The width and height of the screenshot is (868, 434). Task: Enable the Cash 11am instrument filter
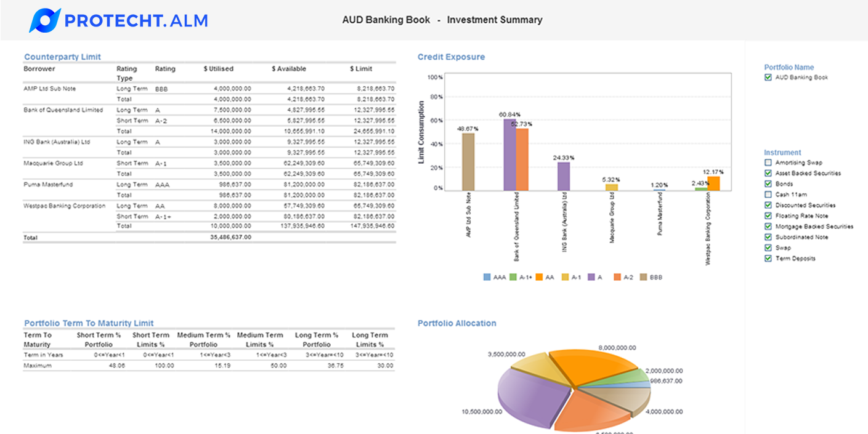pyautogui.click(x=768, y=194)
